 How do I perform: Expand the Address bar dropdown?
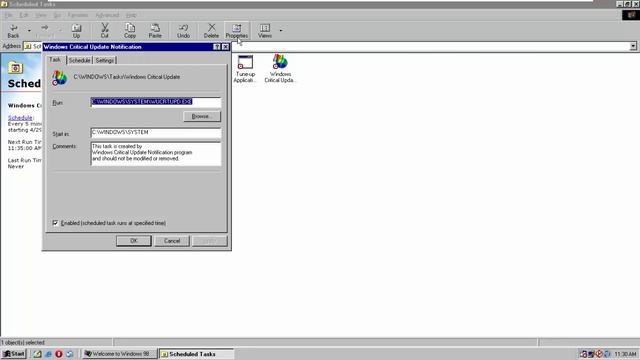633,46
